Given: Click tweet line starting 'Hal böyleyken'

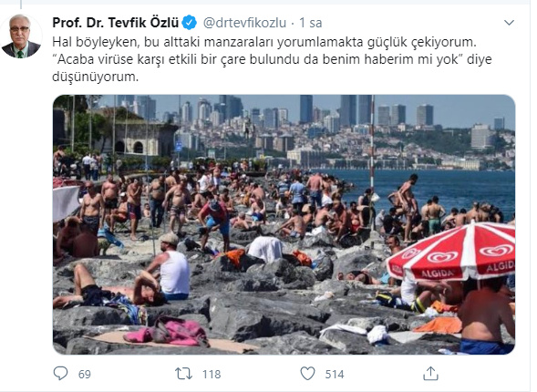Looking at the screenshot, I should pyautogui.click(x=264, y=42).
